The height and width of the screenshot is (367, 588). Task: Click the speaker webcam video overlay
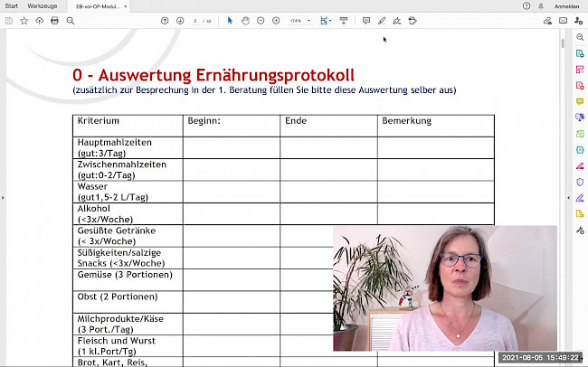point(445,288)
